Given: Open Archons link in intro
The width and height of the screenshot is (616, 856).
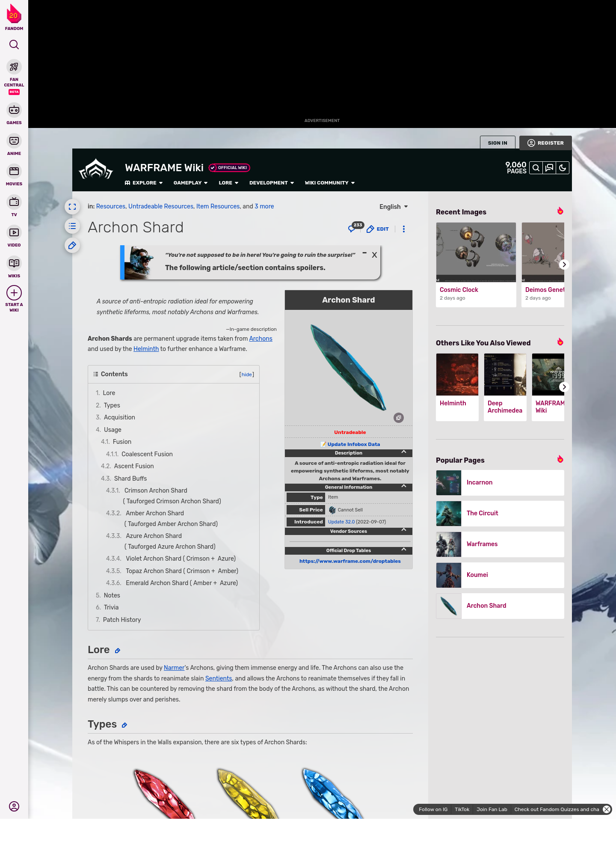Looking at the screenshot, I should coord(261,339).
